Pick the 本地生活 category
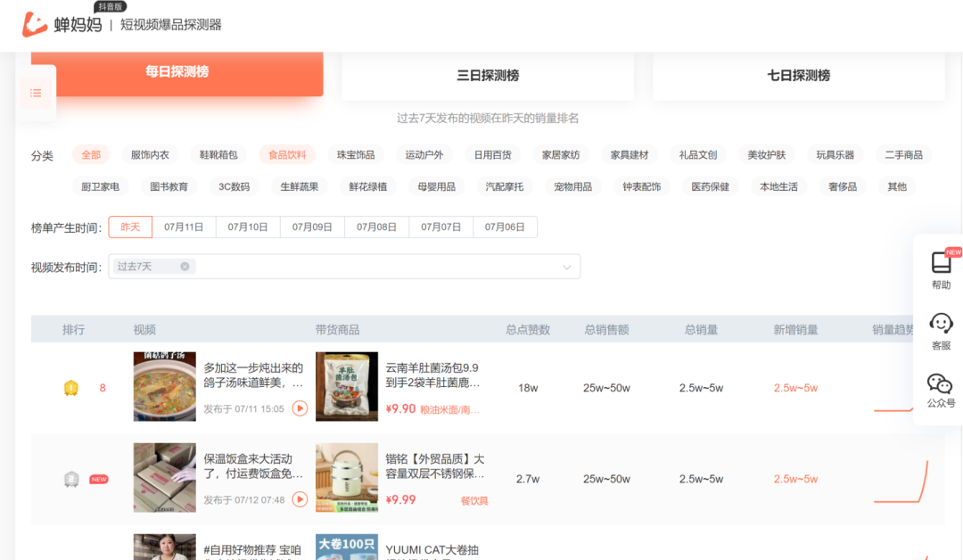This screenshot has width=963, height=560. 778,186
